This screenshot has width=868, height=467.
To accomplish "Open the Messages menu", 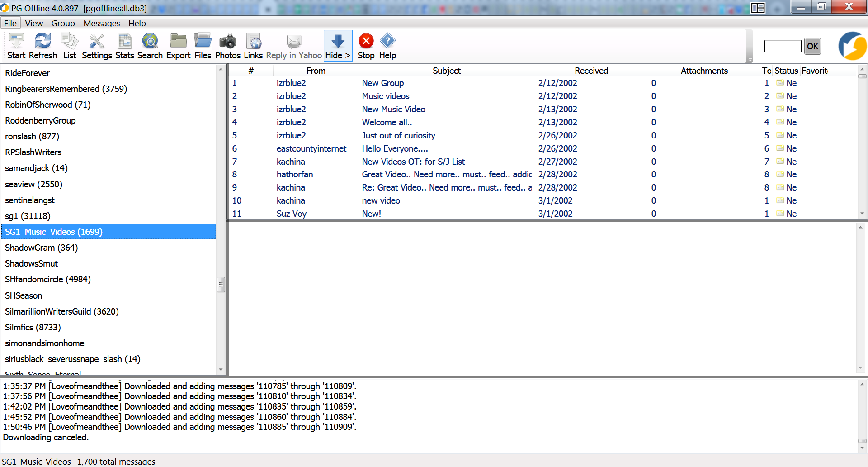I will [102, 23].
